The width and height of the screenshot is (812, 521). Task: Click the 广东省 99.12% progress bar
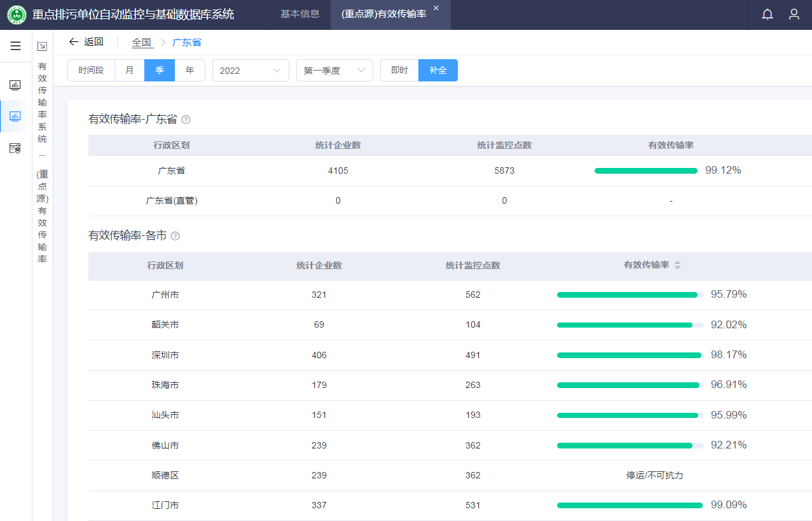pos(646,170)
